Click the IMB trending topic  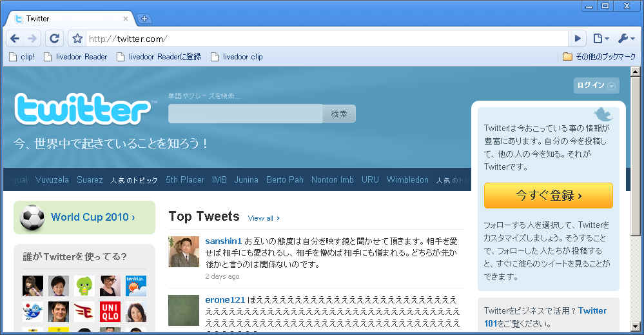(x=219, y=179)
